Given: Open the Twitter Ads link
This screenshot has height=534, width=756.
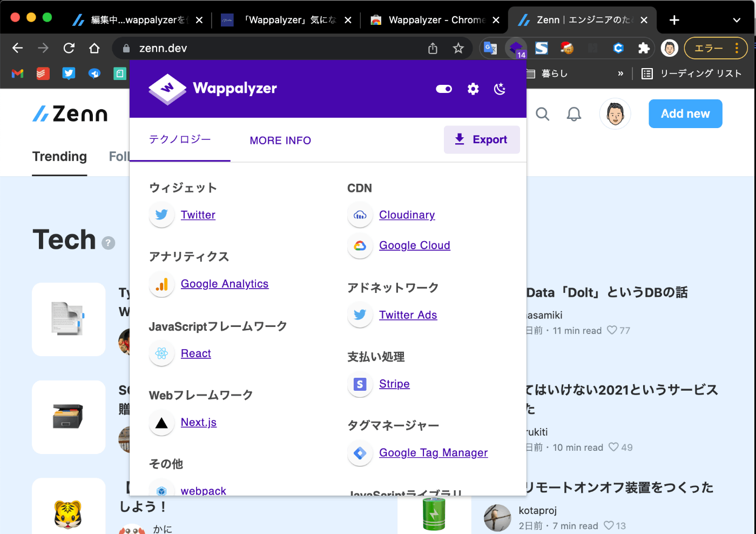Looking at the screenshot, I should click(x=408, y=315).
